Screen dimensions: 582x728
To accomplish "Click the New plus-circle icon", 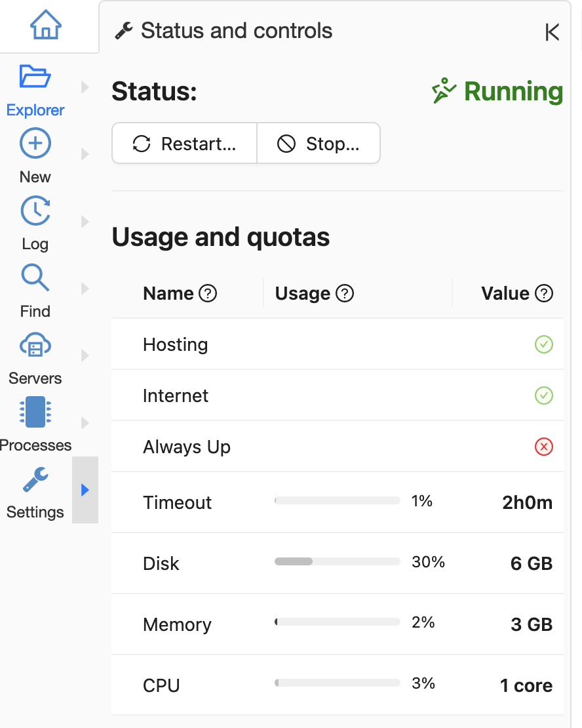I will [x=35, y=144].
